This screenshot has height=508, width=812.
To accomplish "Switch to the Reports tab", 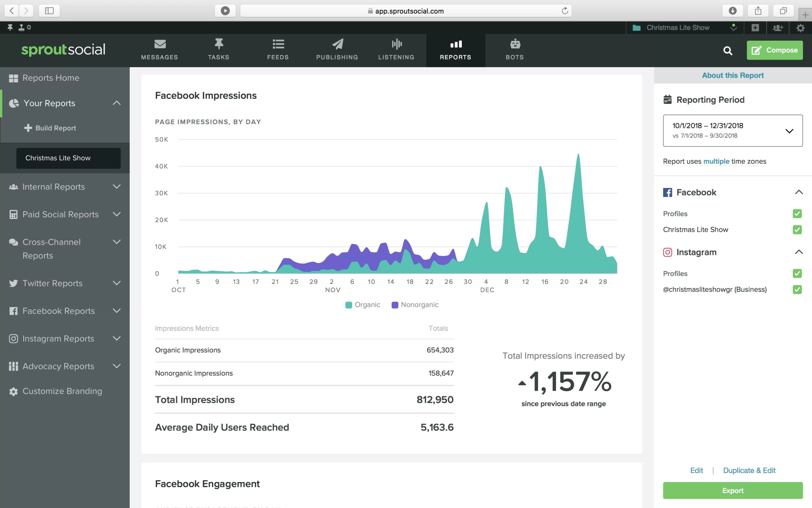I will click(x=456, y=50).
